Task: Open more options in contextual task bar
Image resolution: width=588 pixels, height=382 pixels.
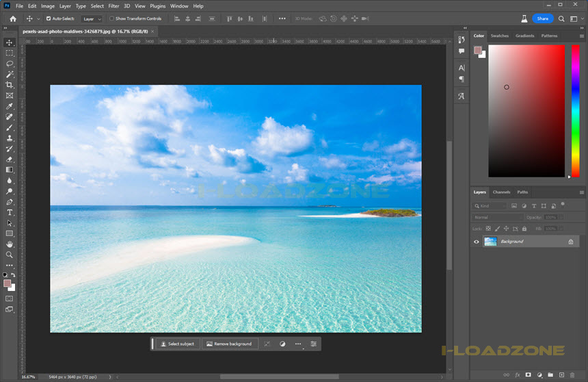Action: [x=297, y=344]
